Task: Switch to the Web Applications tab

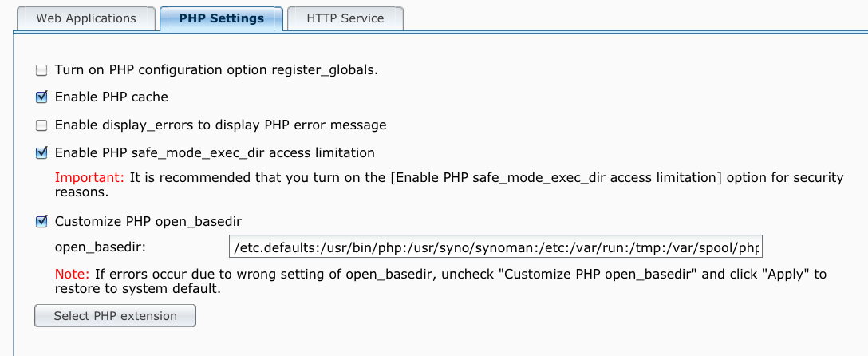Action: [86, 18]
